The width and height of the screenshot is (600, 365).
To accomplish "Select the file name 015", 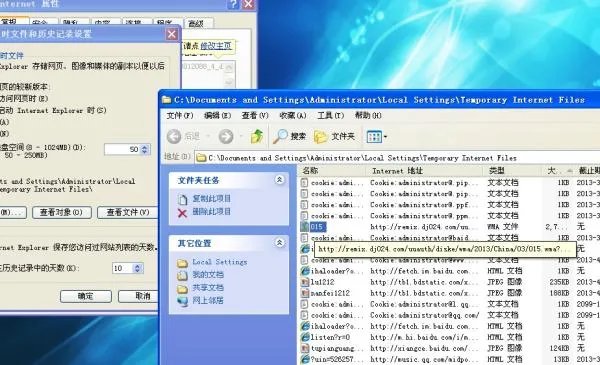I will pyautogui.click(x=318, y=227).
